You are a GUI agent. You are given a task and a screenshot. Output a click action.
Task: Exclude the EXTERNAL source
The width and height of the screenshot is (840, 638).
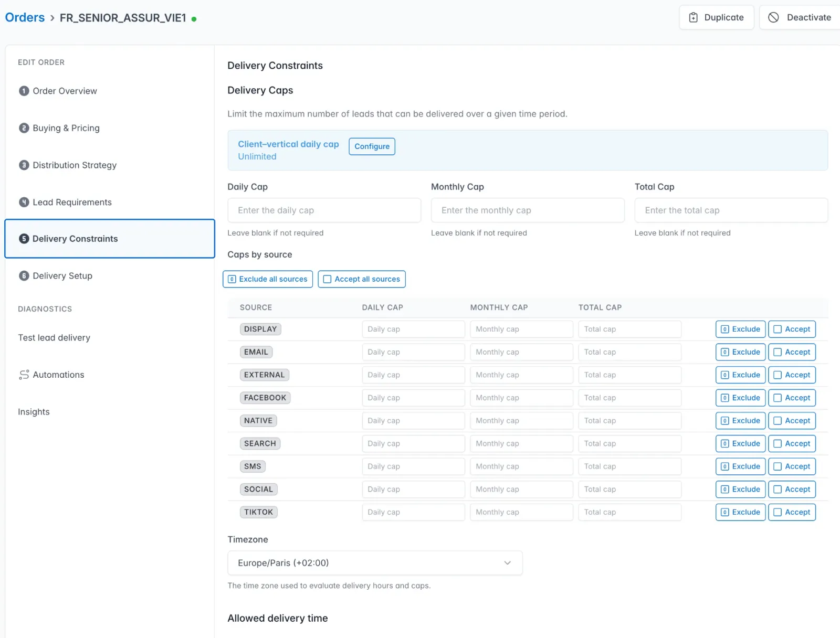click(740, 375)
